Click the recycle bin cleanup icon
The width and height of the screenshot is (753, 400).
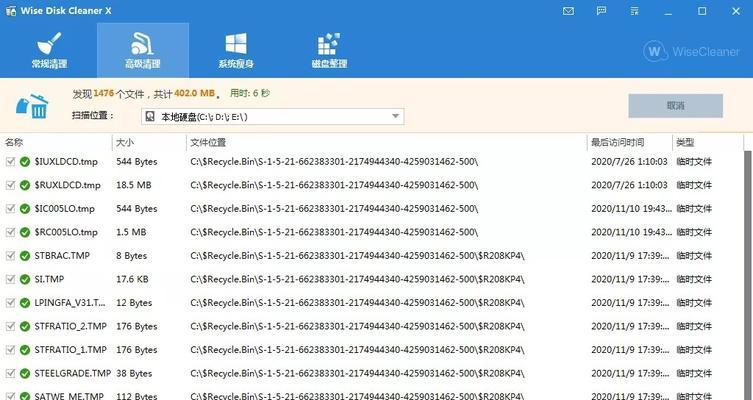coord(32,106)
